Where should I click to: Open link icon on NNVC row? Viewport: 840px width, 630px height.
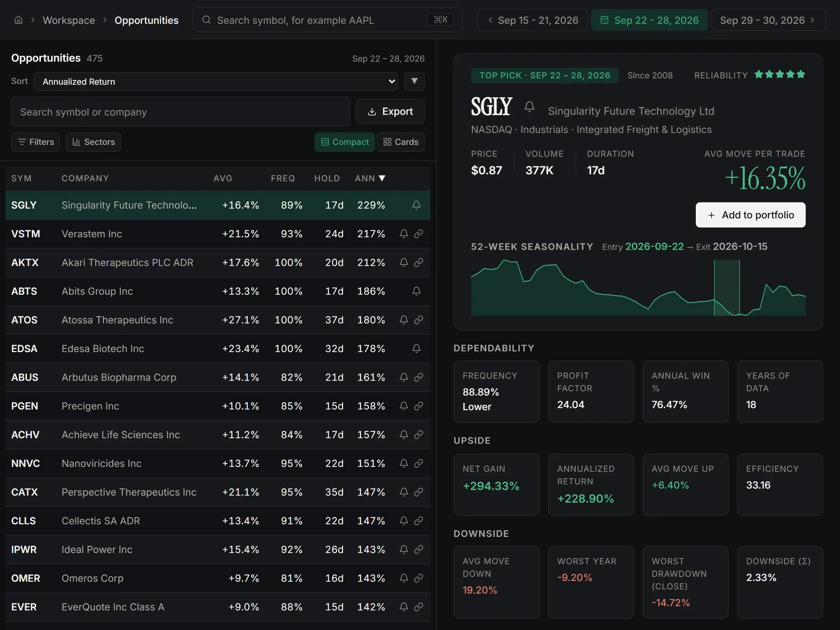coord(419,463)
